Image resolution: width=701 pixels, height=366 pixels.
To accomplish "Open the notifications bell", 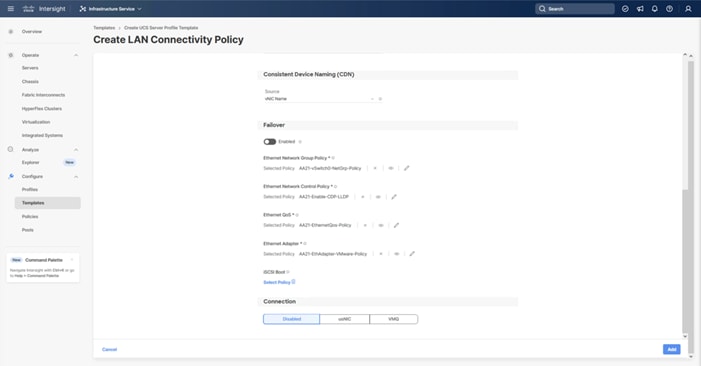I will click(x=655, y=8).
